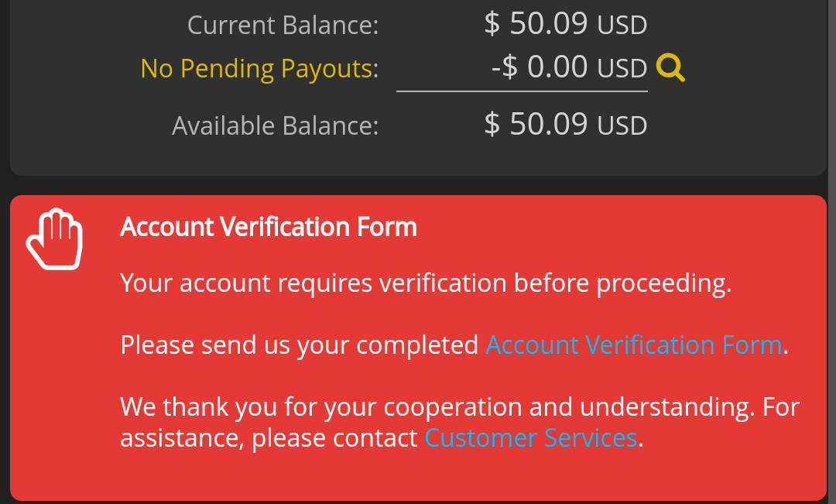
Task: Select the $ 50.09 Available Balance amount
Action: (x=536, y=125)
